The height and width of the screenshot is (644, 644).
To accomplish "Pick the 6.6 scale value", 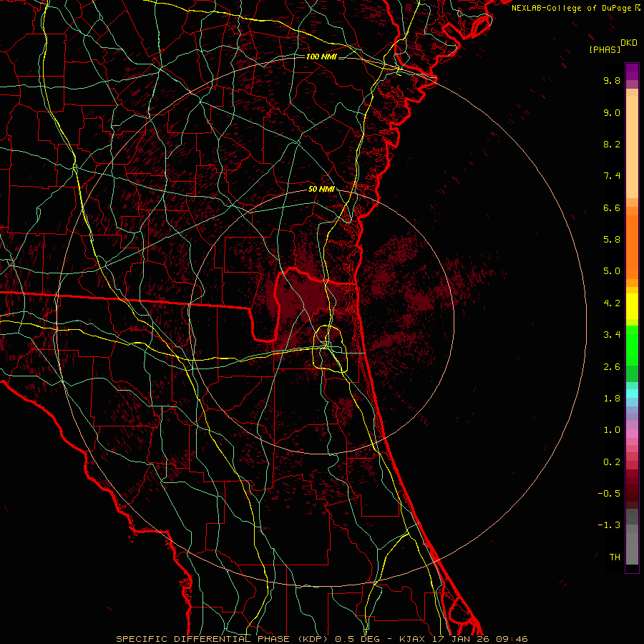I will pos(612,208).
